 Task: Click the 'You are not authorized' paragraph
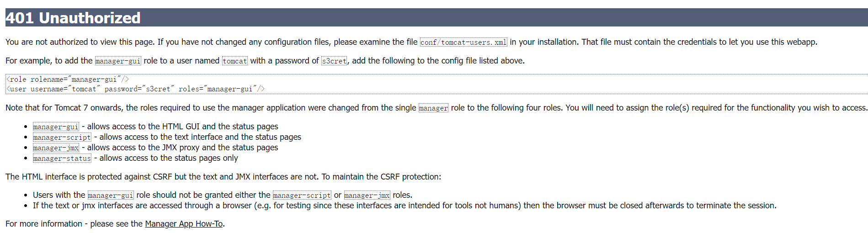(210, 42)
